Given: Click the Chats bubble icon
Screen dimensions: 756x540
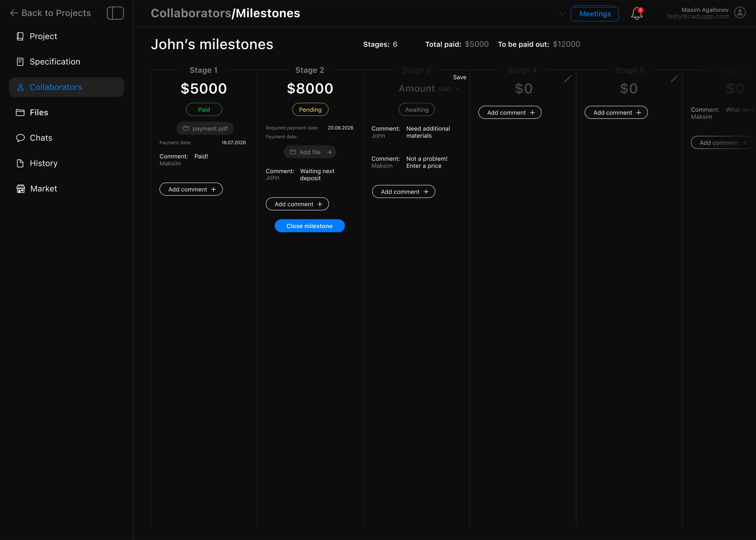Looking at the screenshot, I should (20, 138).
